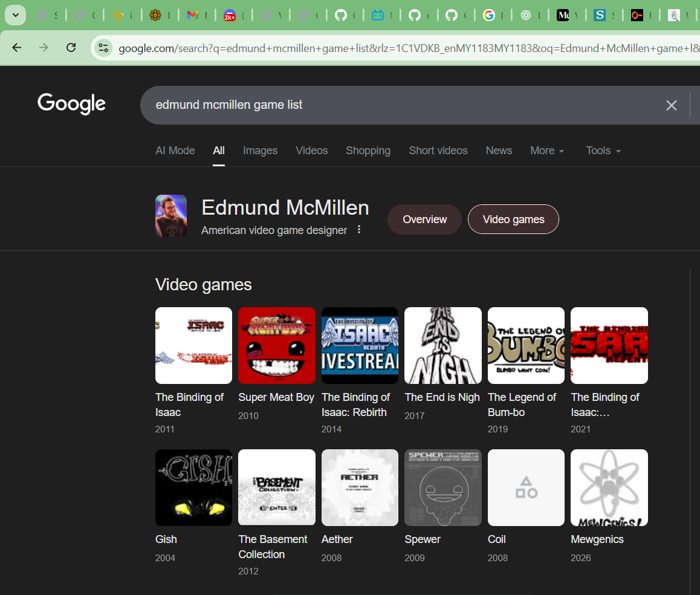Switch to the teal S icon tab
The image size is (700, 595).
tap(600, 15)
